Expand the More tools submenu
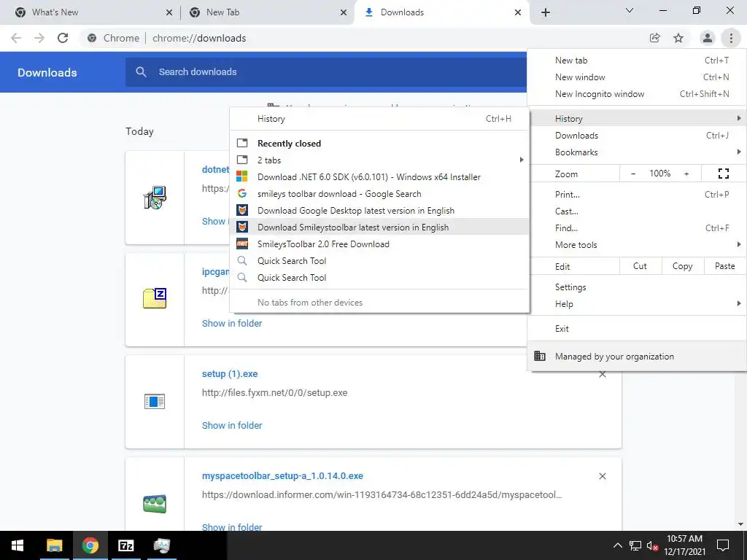The height and width of the screenshot is (560, 747). [x=636, y=244]
